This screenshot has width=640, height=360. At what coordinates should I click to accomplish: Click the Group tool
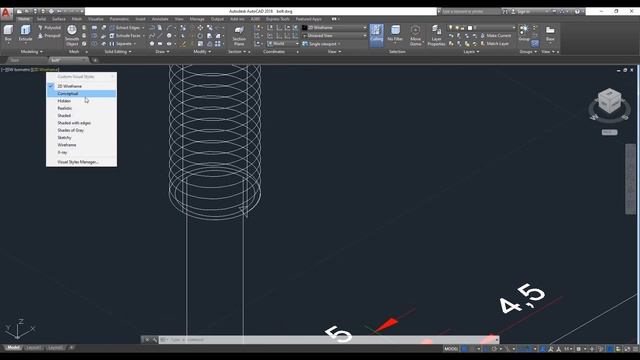[x=524, y=33]
